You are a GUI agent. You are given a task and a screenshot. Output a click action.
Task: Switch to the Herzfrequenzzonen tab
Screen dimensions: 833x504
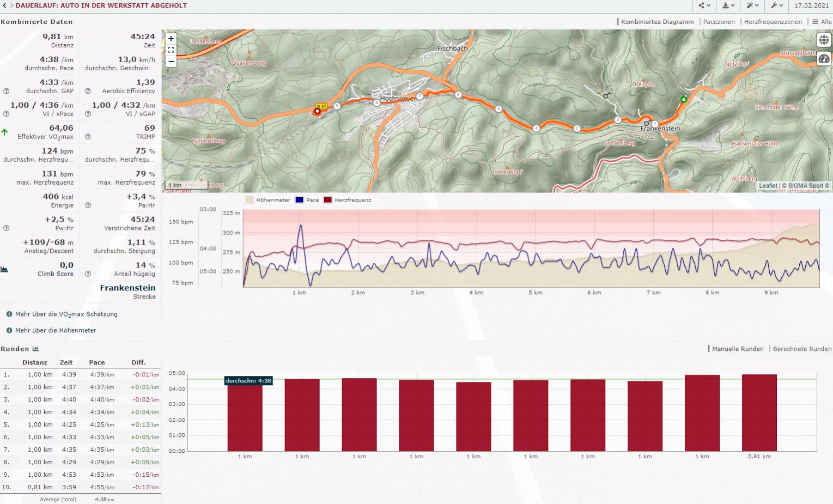point(773,22)
